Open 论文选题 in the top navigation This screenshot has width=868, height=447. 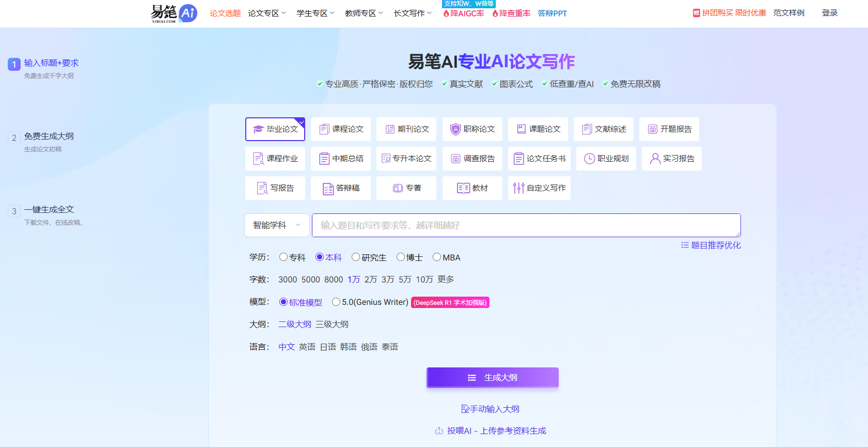225,13
